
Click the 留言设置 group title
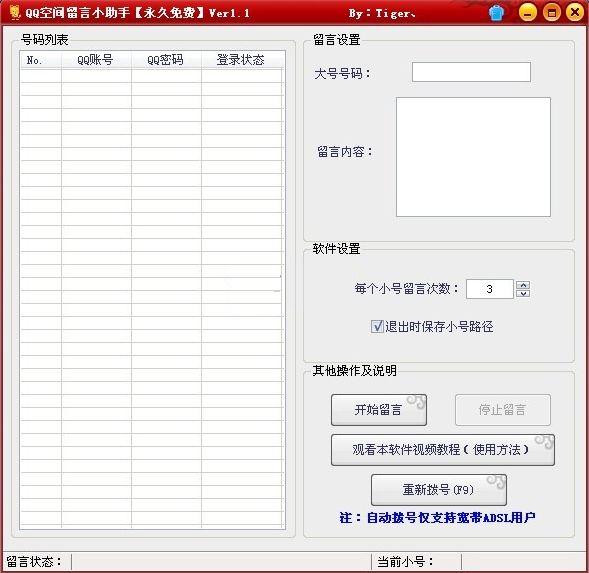coord(337,39)
